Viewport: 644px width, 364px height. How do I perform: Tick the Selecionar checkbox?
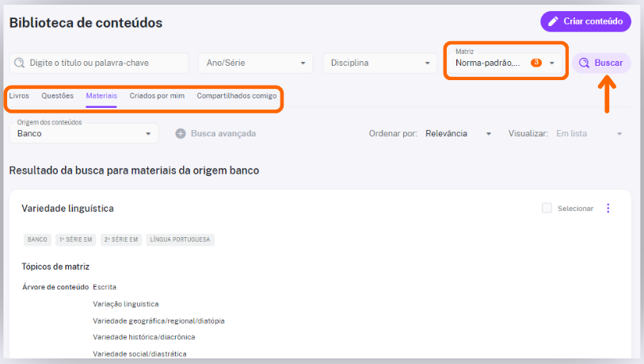pyautogui.click(x=547, y=208)
